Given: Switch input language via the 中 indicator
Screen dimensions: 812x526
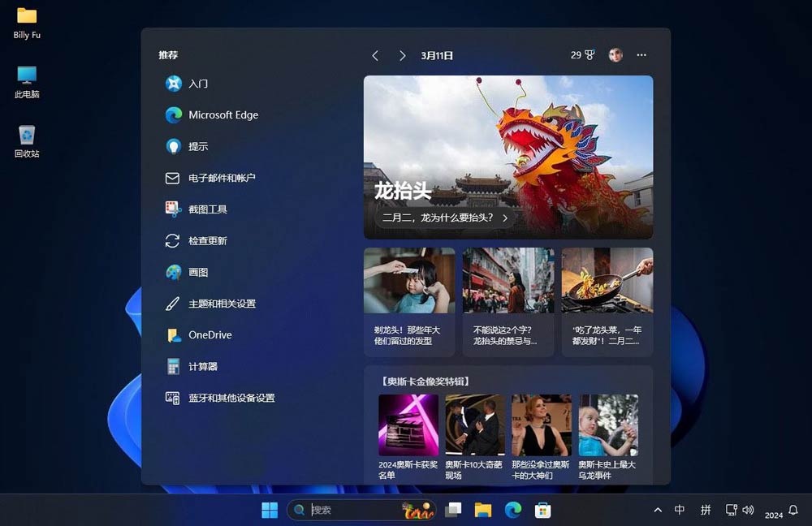Looking at the screenshot, I should click(680, 510).
